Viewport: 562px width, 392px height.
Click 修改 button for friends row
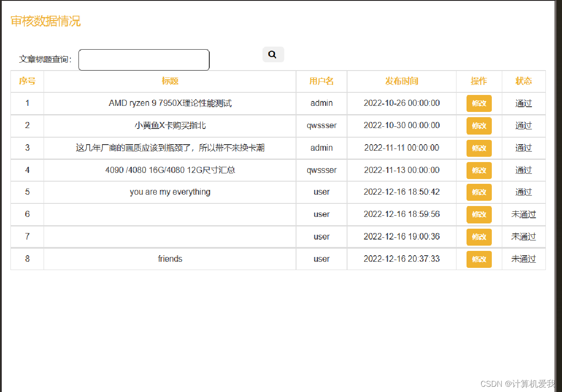[479, 259]
